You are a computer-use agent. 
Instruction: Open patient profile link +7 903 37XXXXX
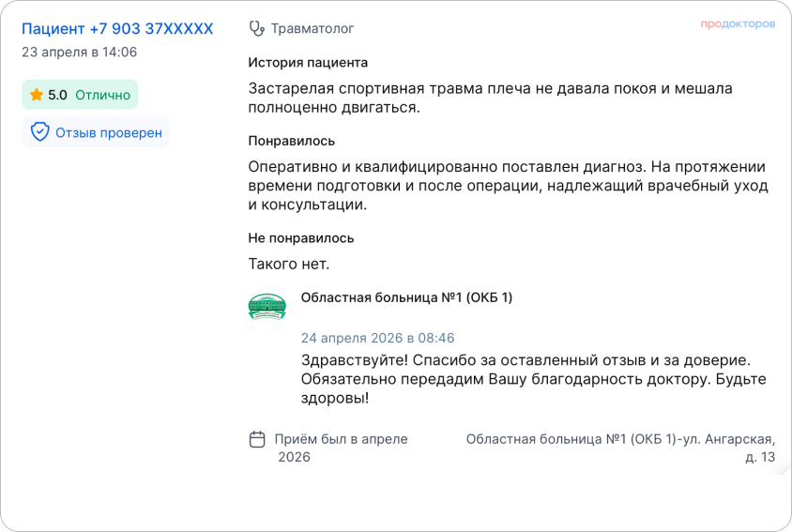[117, 29]
